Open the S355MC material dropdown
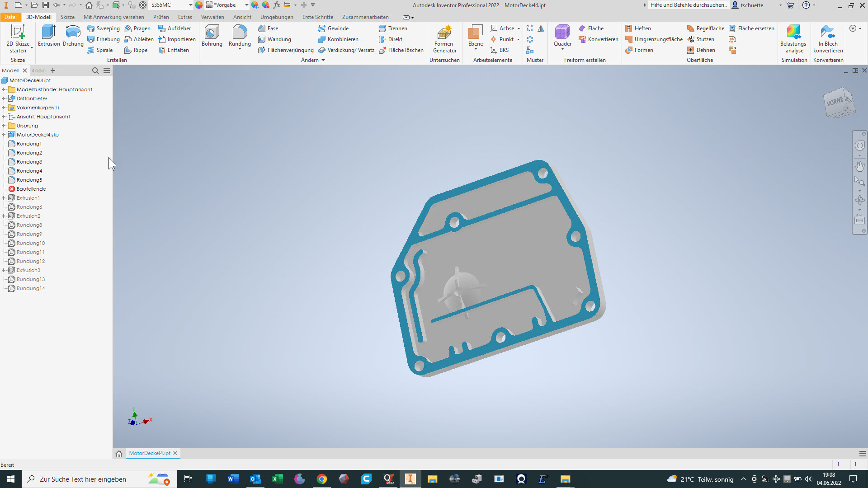The image size is (868, 488). coord(190,5)
